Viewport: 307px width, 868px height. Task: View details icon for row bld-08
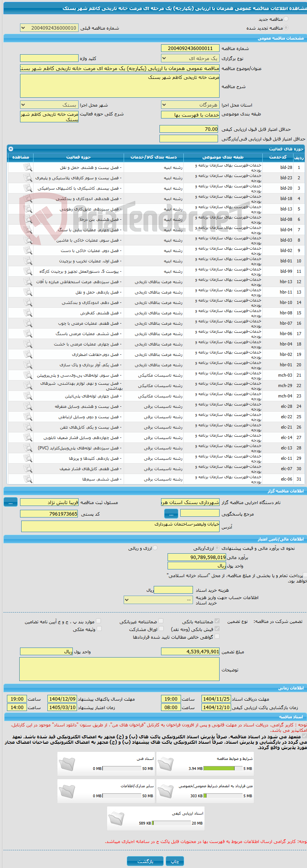tap(27, 219)
